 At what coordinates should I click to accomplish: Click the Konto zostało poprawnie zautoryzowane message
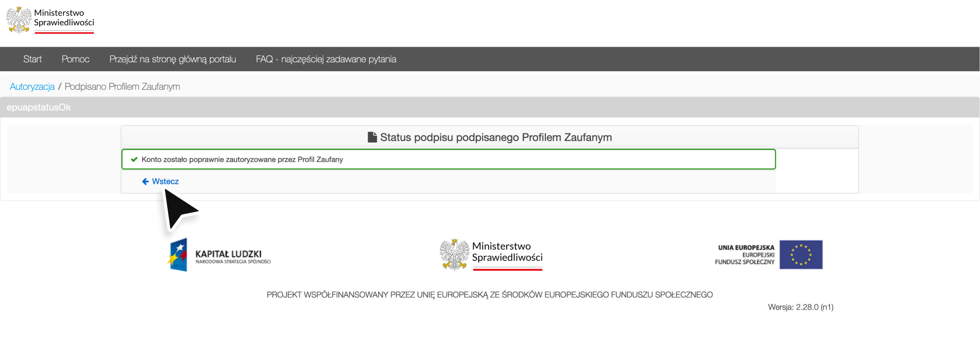click(242, 159)
